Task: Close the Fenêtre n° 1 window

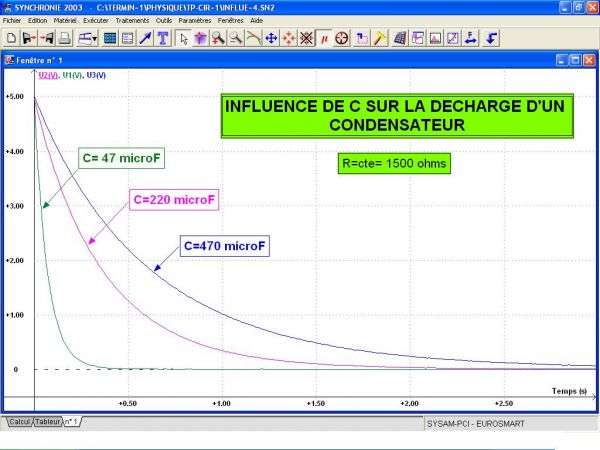Action: [589, 60]
